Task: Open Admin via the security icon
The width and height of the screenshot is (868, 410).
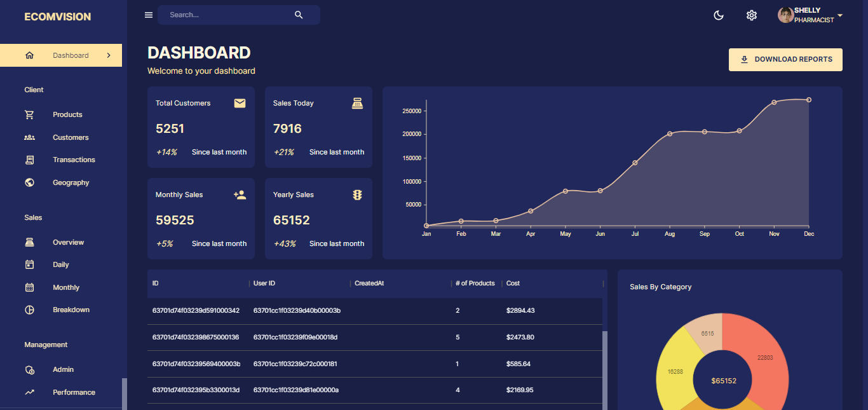Action: 29,369
